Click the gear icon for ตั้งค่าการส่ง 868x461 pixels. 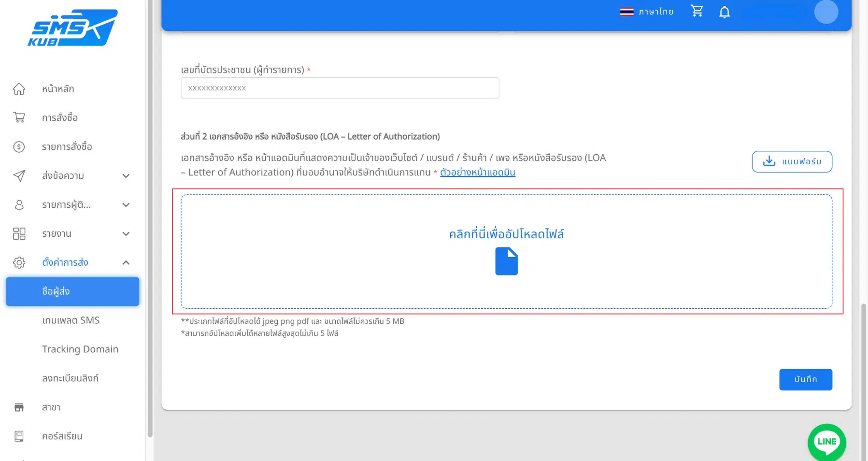click(19, 262)
